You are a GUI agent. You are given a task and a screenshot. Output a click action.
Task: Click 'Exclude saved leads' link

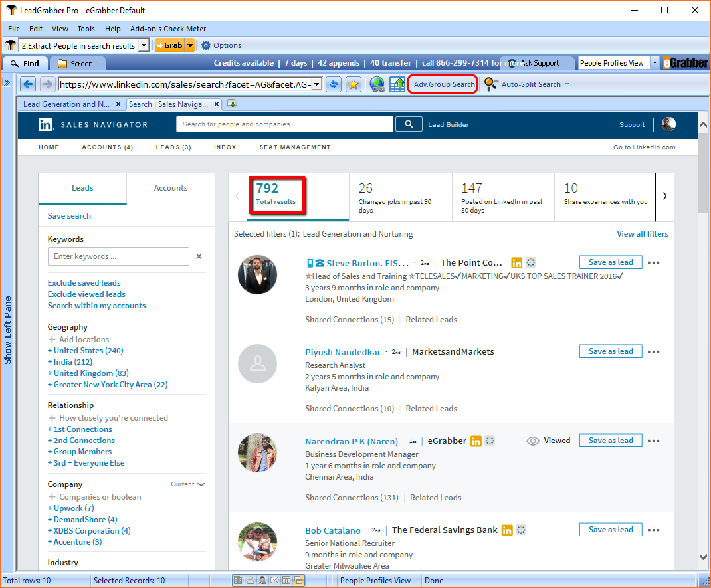click(x=84, y=283)
